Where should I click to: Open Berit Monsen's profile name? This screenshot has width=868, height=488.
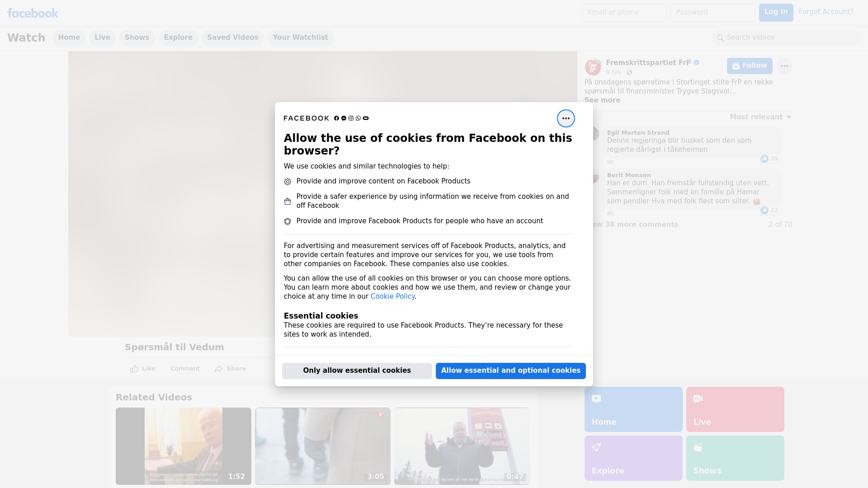pos(629,175)
